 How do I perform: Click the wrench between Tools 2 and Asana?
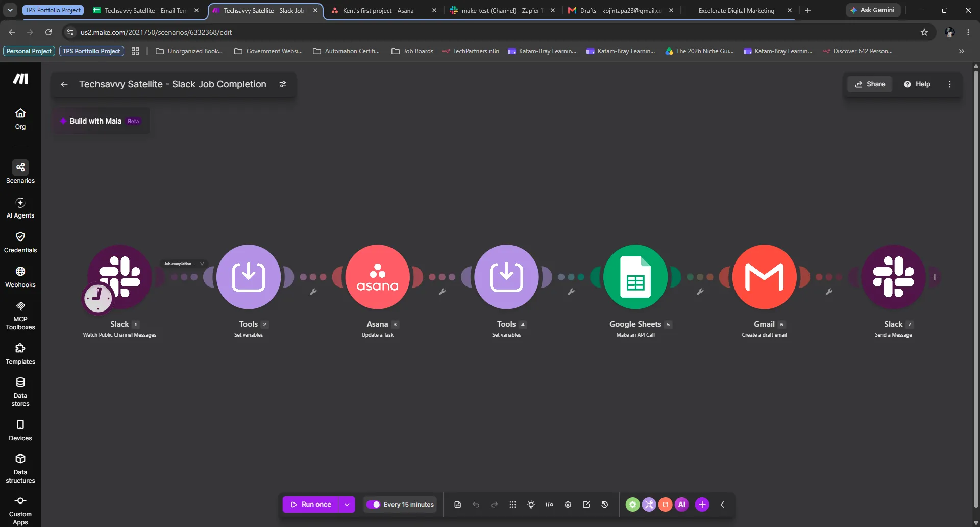(x=313, y=292)
